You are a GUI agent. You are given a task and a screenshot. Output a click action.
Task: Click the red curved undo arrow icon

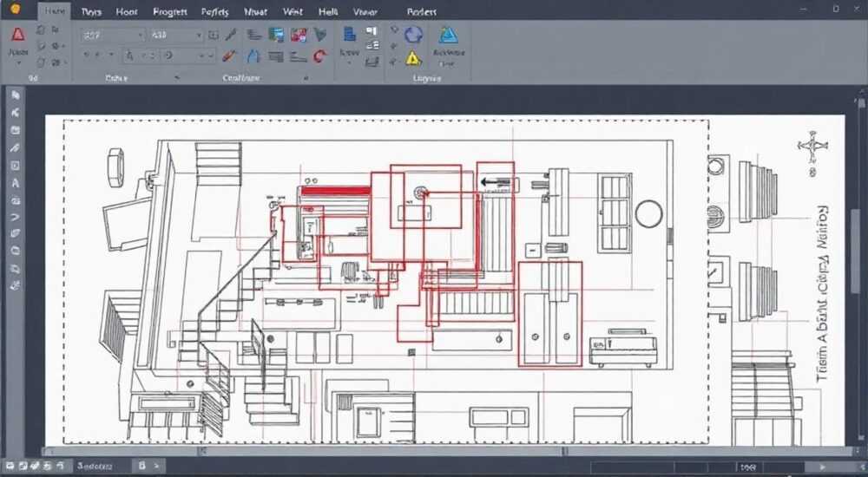tap(320, 56)
